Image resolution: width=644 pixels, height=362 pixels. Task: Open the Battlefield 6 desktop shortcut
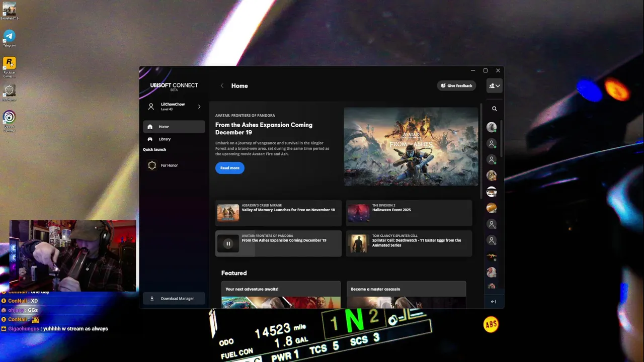[x=9, y=11]
